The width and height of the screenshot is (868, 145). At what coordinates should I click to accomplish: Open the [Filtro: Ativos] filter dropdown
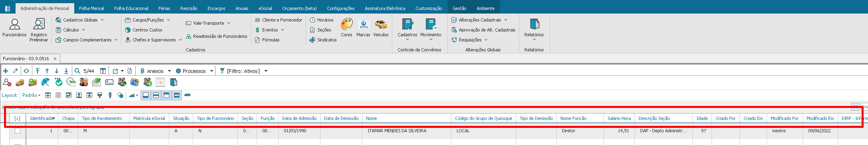click(266, 71)
